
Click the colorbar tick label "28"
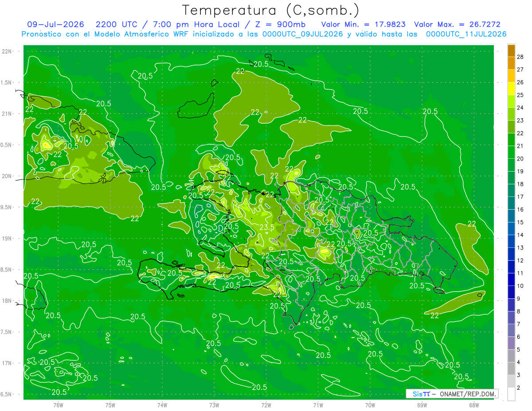click(520, 57)
